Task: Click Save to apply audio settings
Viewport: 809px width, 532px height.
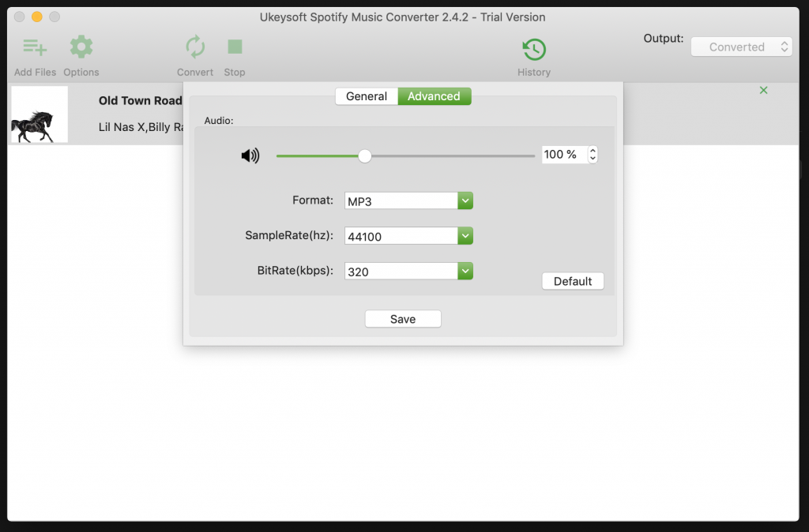Action: [x=402, y=318]
